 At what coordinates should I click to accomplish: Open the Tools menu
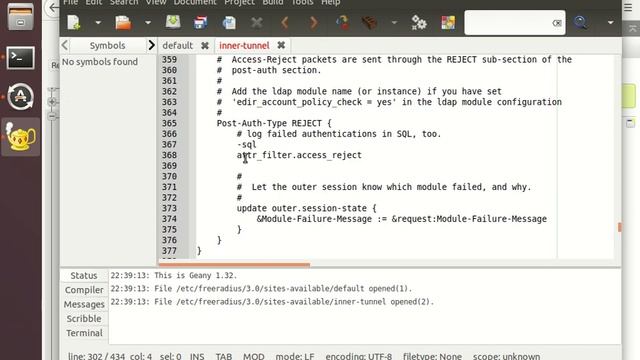tap(302, 2)
